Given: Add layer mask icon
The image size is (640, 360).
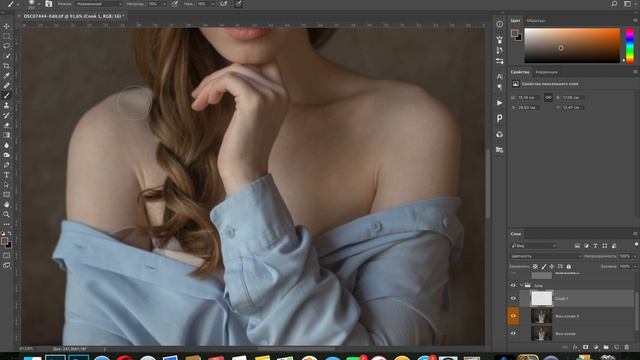Looking at the screenshot, I should tap(585, 347).
